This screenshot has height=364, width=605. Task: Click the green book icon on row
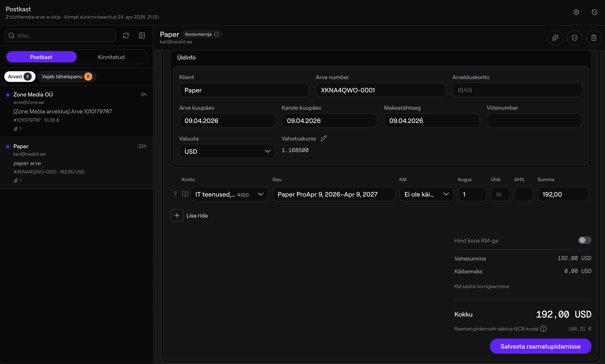[x=185, y=194]
